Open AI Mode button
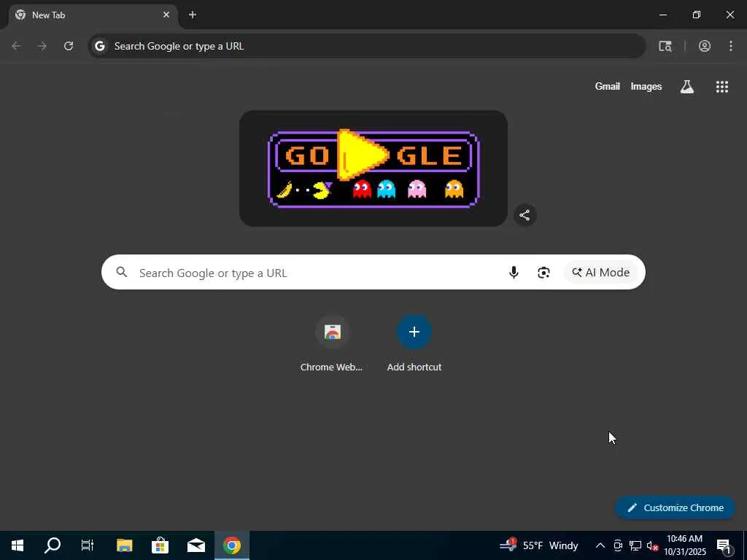The image size is (747, 560). [x=601, y=273]
